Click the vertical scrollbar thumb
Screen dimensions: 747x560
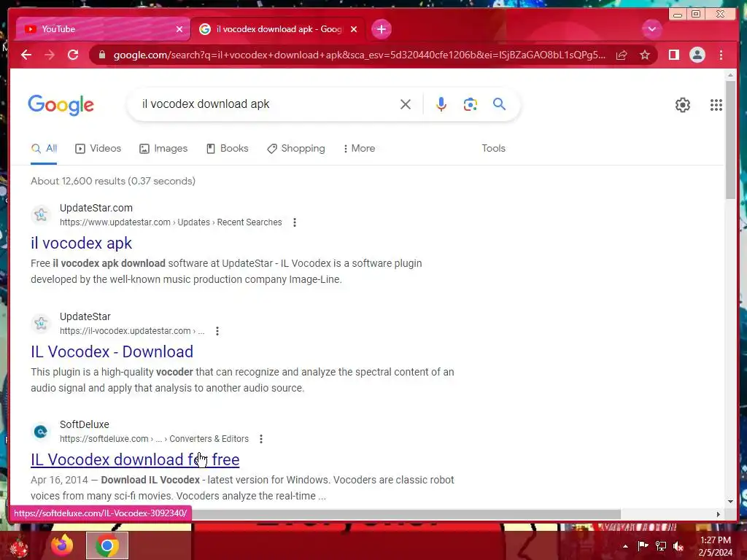(730, 141)
